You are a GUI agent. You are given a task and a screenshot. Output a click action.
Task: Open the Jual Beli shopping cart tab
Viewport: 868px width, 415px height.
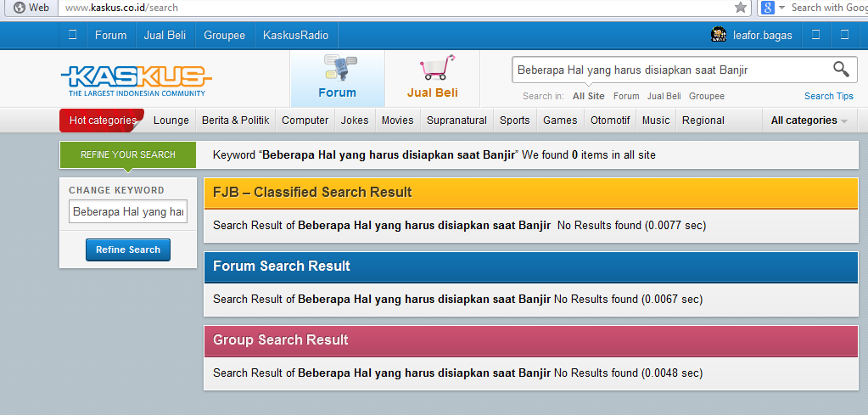point(433,79)
